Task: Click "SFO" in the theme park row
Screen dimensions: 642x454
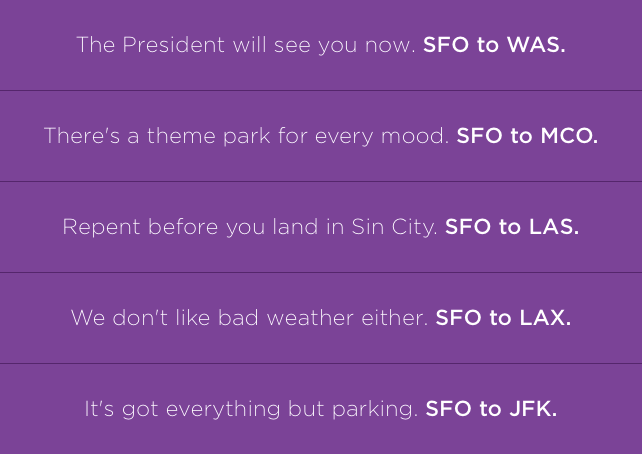Action: click(x=479, y=136)
